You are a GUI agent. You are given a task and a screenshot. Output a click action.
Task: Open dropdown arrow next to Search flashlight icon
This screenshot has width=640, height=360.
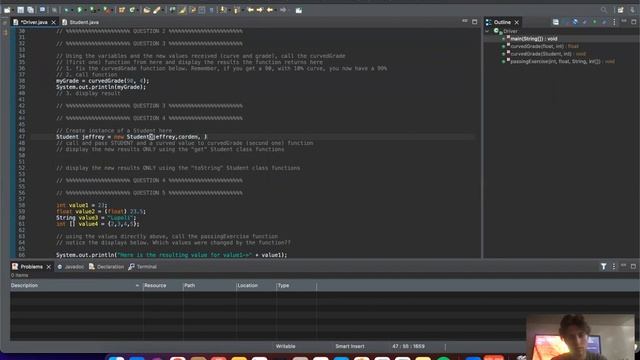coord(162,10)
